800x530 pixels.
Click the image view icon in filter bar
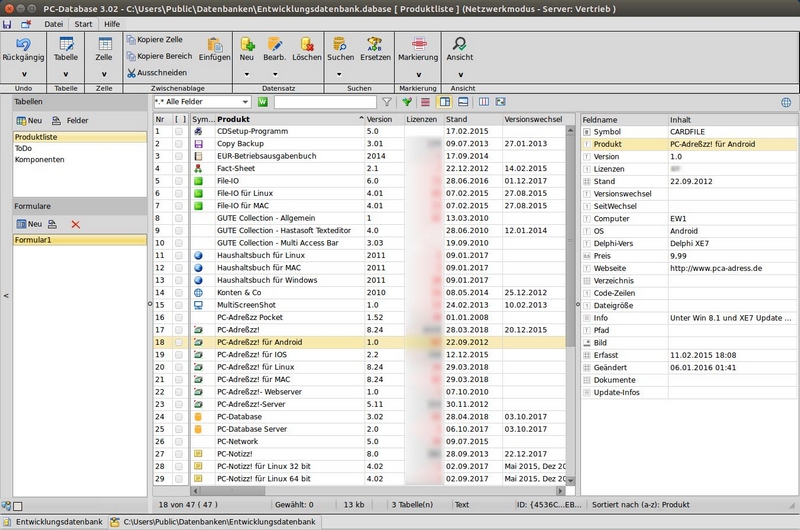(x=501, y=102)
